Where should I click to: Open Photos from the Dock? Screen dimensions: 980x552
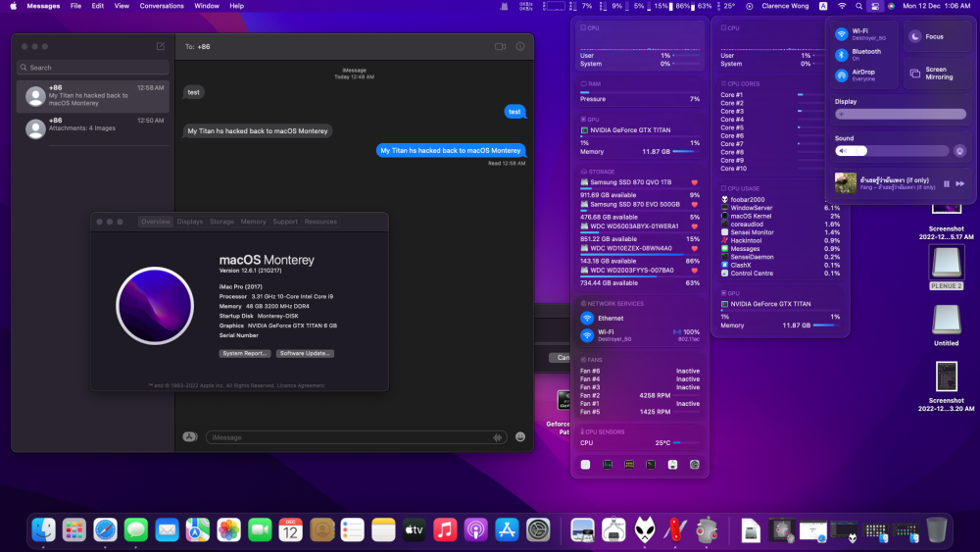click(x=228, y=530)
